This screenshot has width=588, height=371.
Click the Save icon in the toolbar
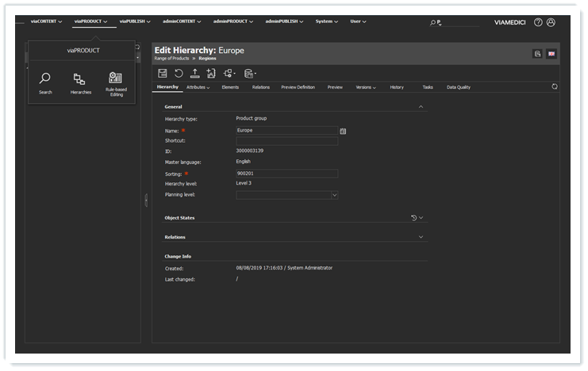163,73
